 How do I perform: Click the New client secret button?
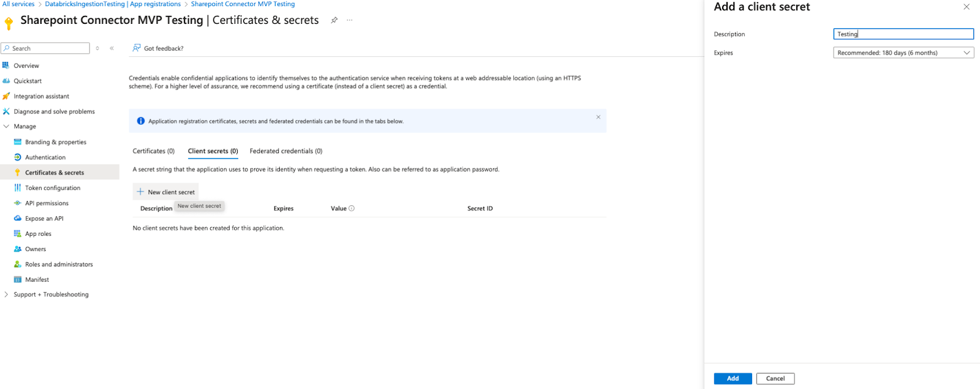[165, 192]
